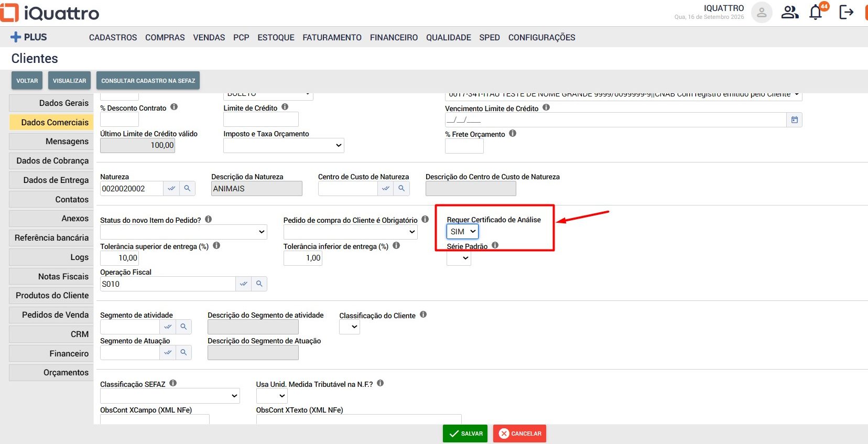
Task: Click the user profile avatar icon
Action: coord(762,12)
